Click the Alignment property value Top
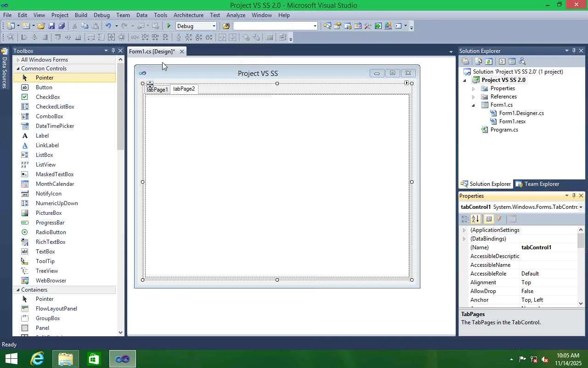The height and width of the screenshot is (368, 588). [x=548, y=282]
